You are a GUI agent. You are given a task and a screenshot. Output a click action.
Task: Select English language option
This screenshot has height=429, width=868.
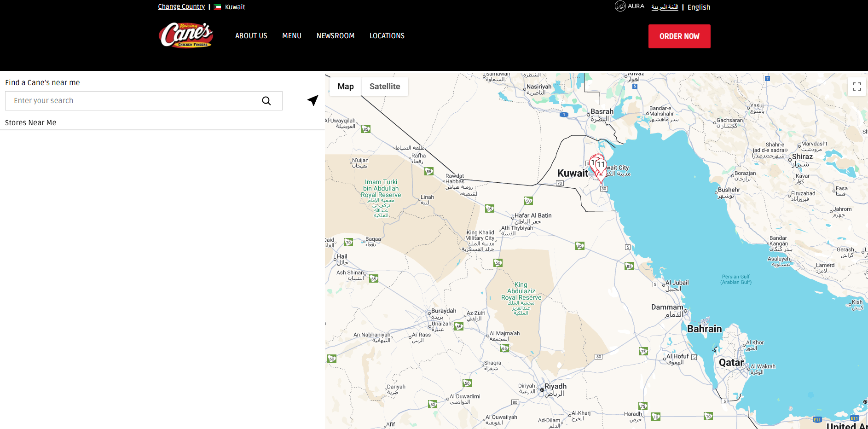[x=699, y=7]
